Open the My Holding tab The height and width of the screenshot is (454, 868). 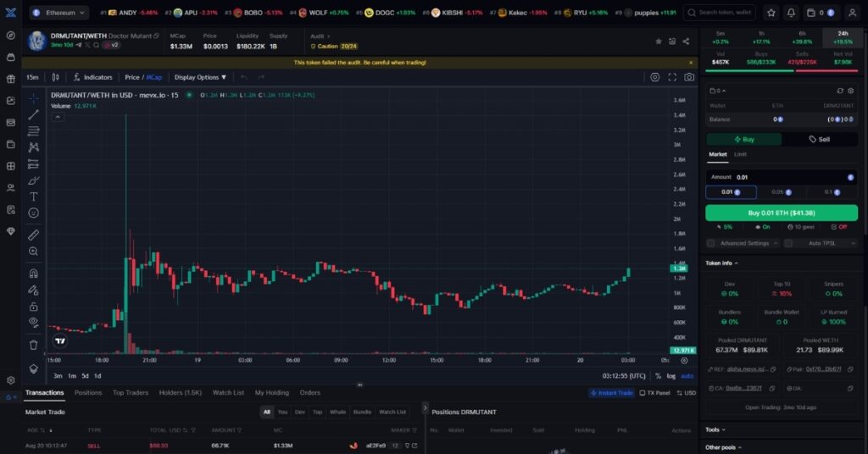point(272,393)
